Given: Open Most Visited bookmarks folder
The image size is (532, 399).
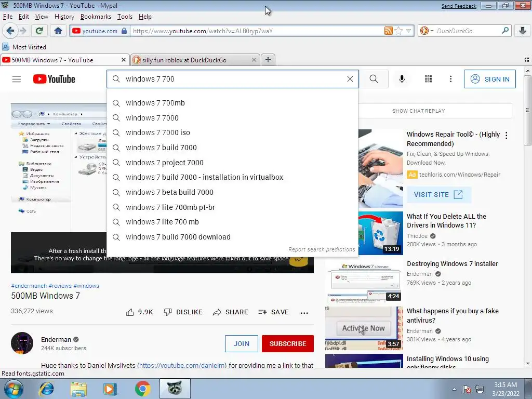Looking at the screenshot, I should click(x=24, y=47).
